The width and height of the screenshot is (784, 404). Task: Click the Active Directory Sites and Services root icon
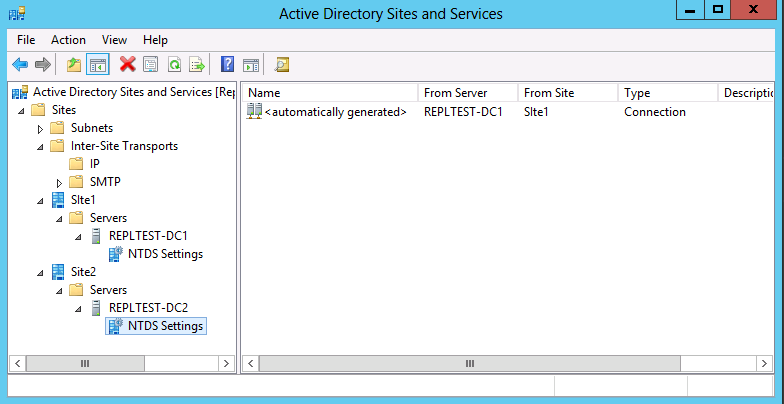pyautogui.click(x=20, y=92)
